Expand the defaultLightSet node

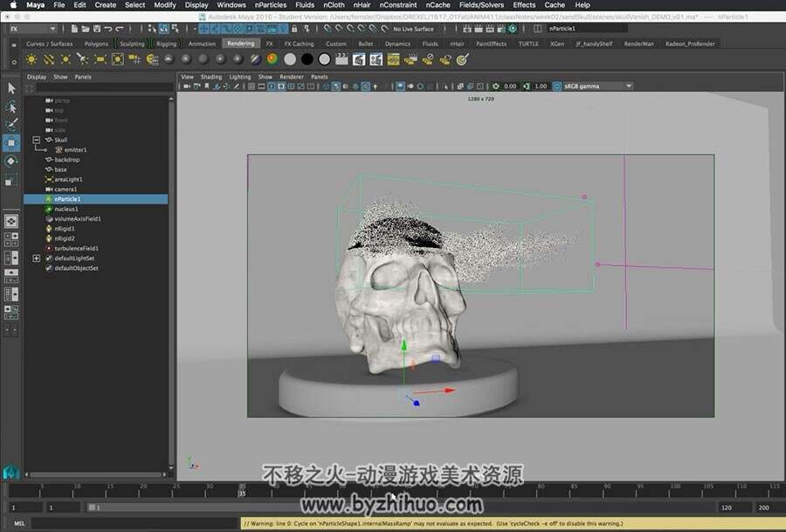(36, 259)
